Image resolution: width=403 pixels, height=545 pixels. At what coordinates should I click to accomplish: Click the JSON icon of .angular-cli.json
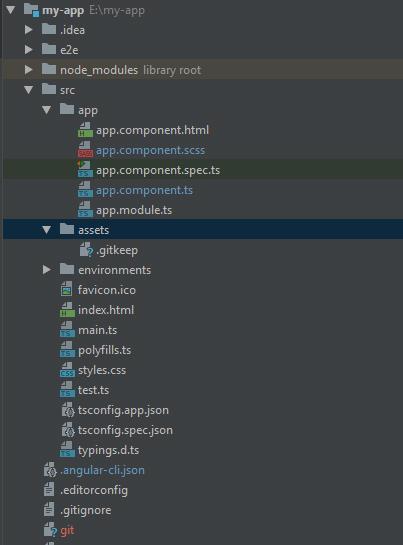[x=50, y=470]
